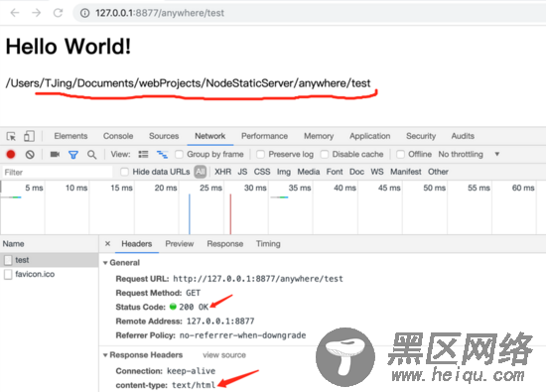Show the Timing sub-tab
The height and width of the screenshot is (392, 546).
[268, 244]
